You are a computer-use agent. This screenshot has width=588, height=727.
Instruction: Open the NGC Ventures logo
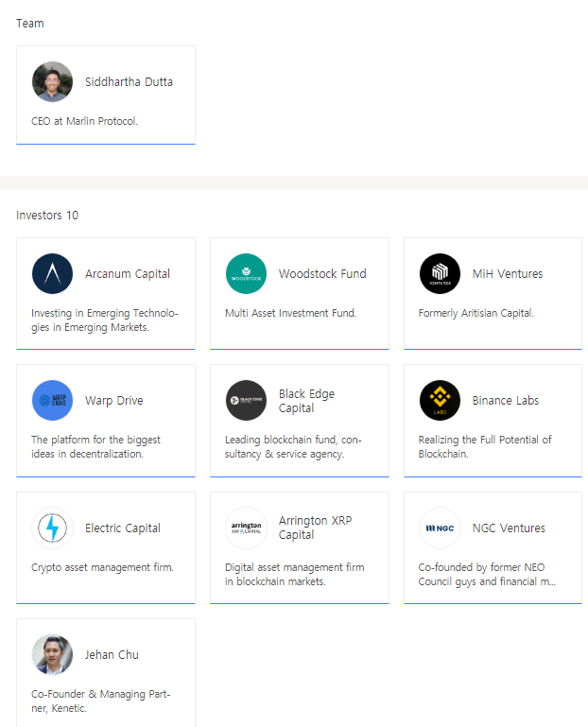pos(441,528)
